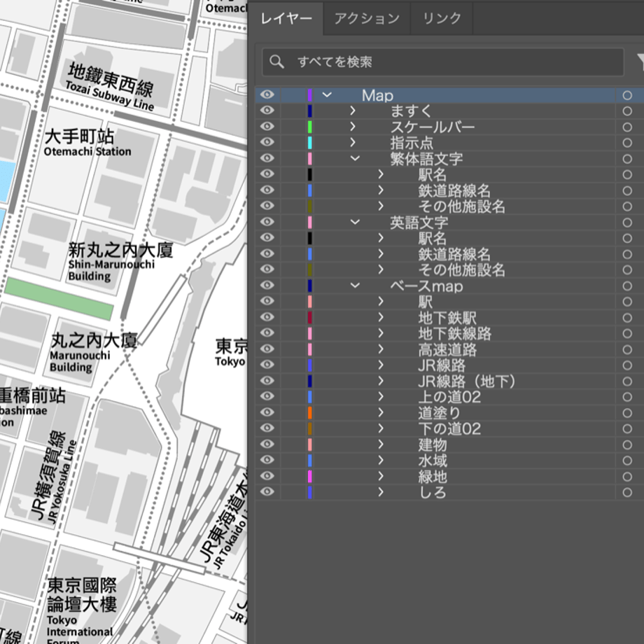Expand the 指示点 layer
This screenshot has height=644, width=644.
[352, 143]
